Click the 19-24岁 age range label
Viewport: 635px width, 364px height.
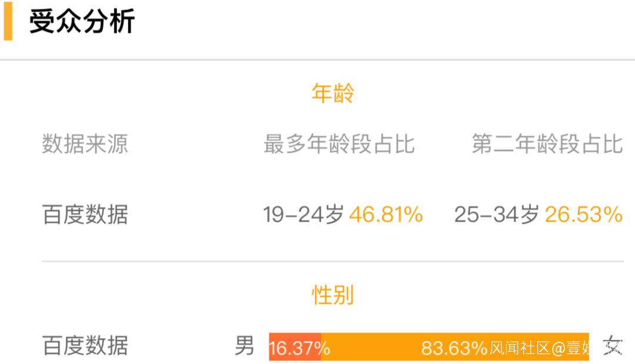[x=303, y=215]
